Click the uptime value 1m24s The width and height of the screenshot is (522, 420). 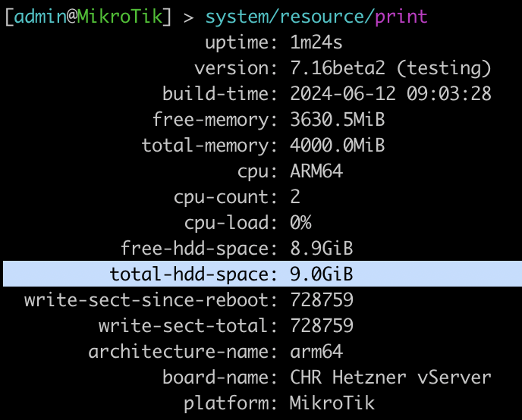[x=316, y=42]
